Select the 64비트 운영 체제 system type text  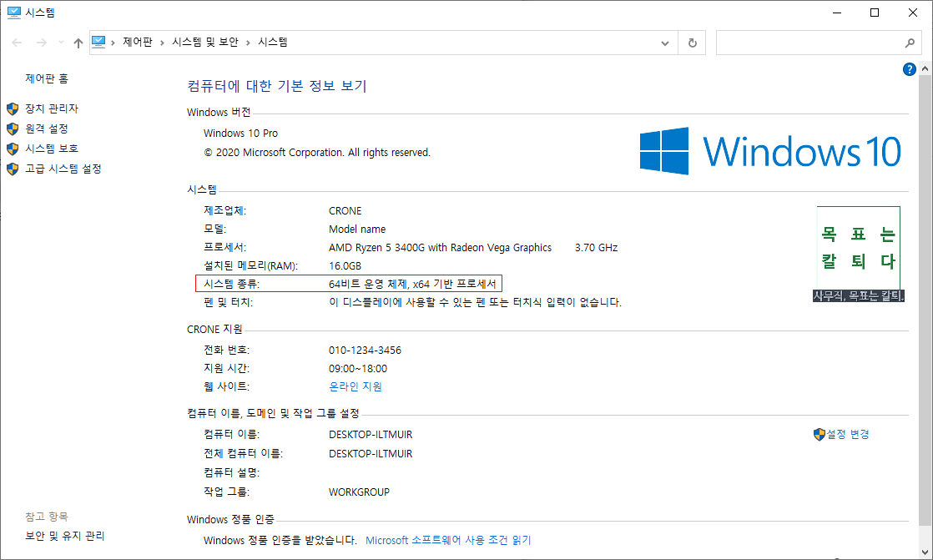(411, 284)
